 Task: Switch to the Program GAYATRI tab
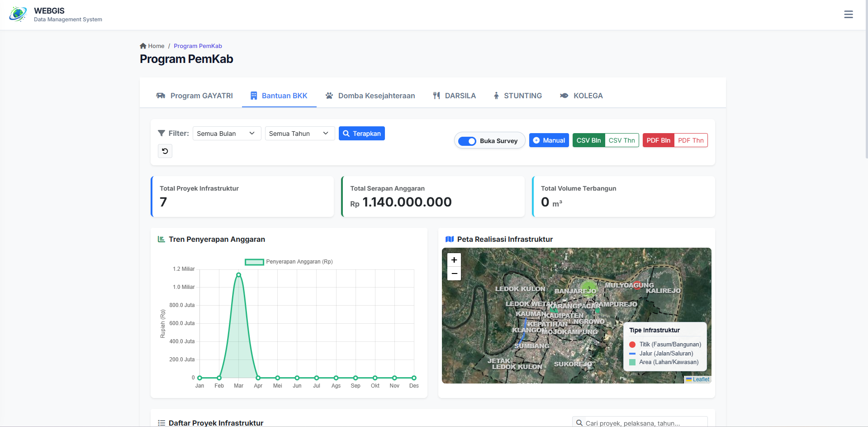click(x=194, y=96)
